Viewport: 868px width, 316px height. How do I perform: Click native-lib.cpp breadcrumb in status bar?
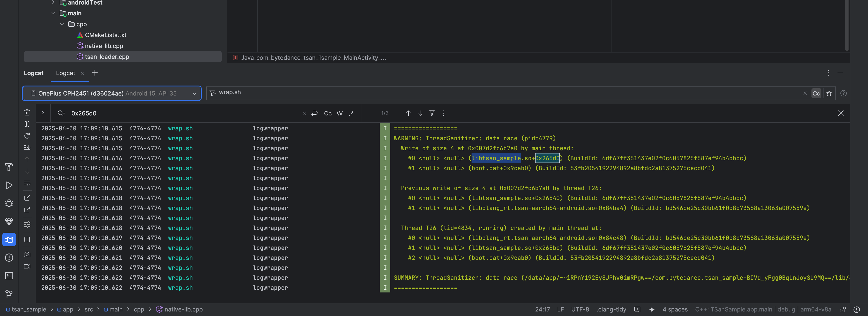point(180,309)
